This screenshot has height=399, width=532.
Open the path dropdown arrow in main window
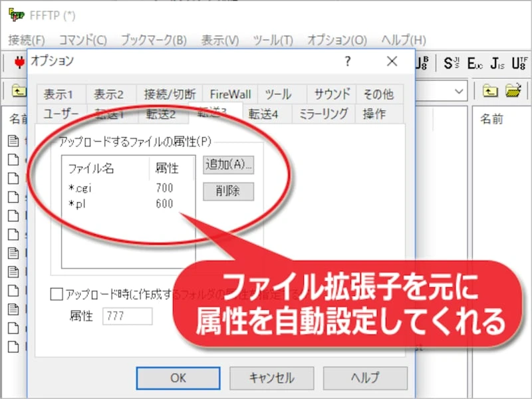[x=459, y=91]
